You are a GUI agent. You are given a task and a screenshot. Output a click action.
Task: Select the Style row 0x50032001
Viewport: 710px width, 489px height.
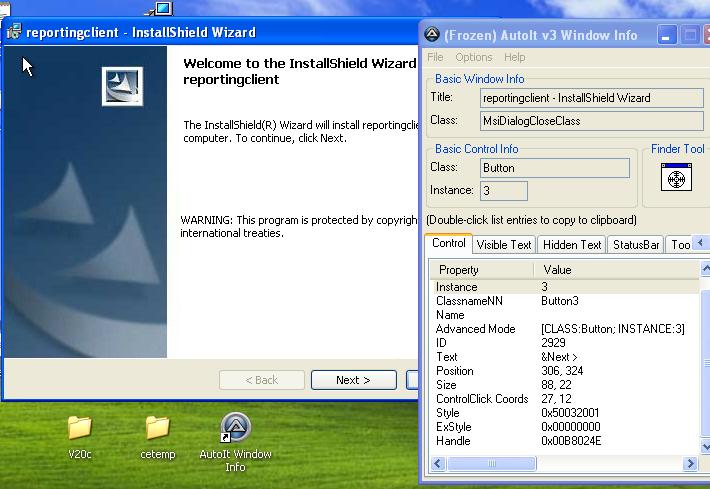(564, 413)
